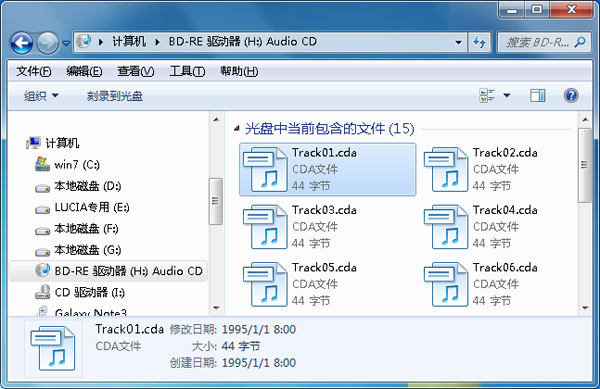
Task: Click the 本地磁盘 (D:) drive icon
Action: 42,188
